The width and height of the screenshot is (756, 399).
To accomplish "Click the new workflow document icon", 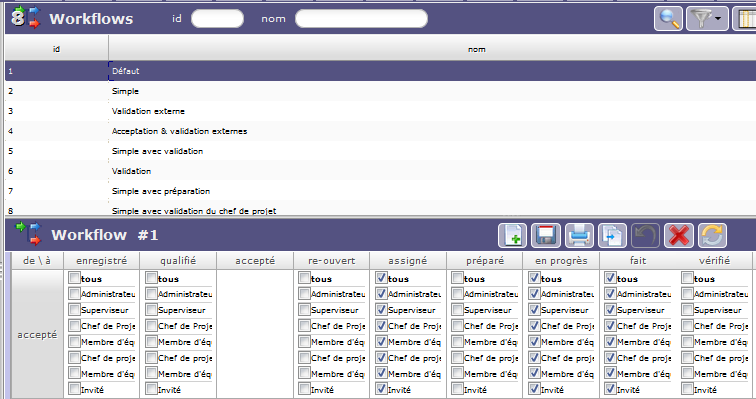I will point(512,236).
